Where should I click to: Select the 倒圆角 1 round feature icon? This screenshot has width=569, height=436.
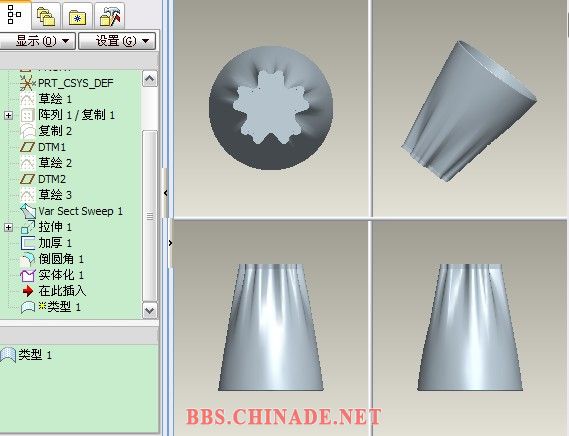(28, 259)
